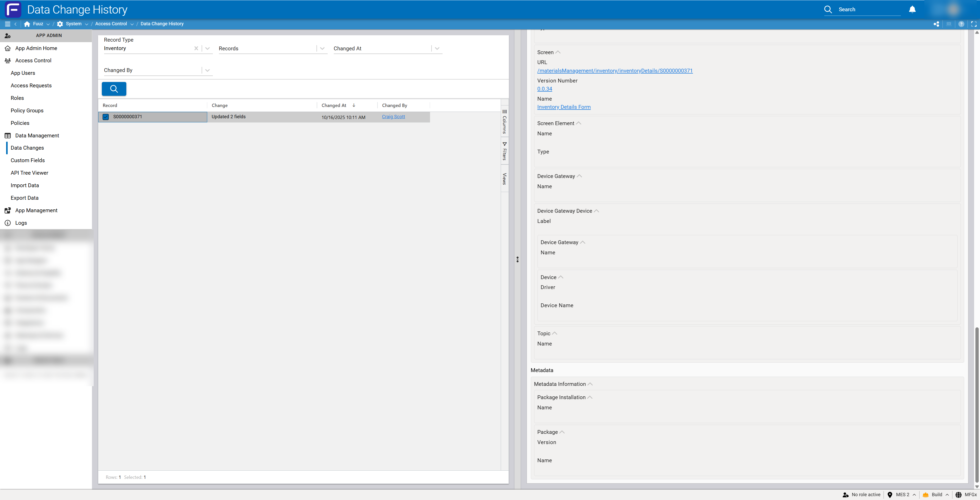
Task: Open the notifications bell
Action: point(912,9)
